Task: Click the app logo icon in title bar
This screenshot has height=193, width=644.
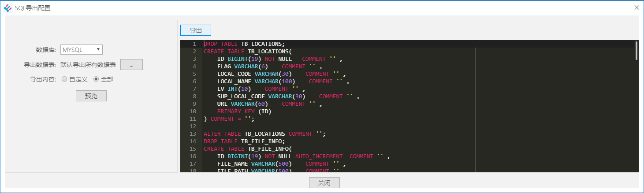Action: click(x=8, y=8)
